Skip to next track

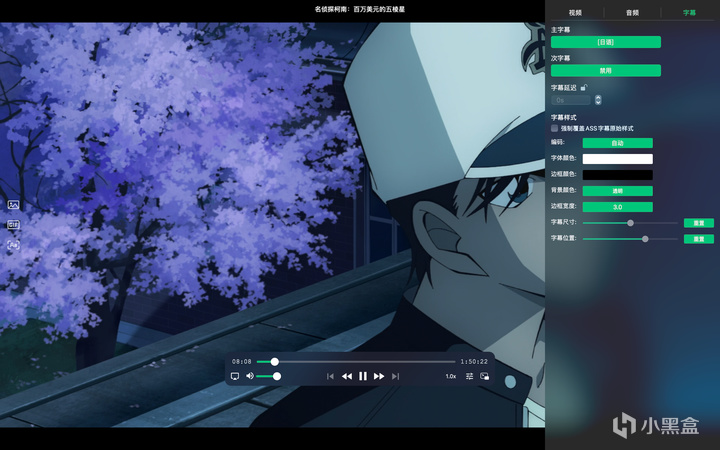click(395, 377)
